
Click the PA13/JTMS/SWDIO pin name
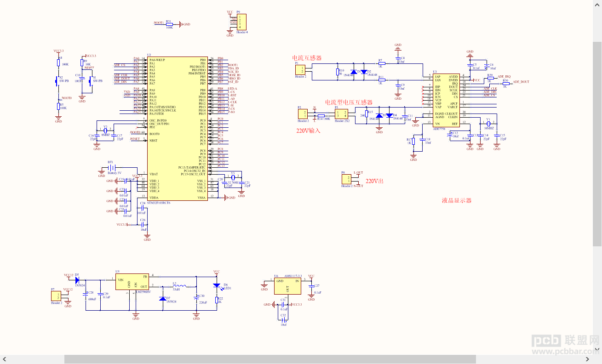tap(163, 107)
